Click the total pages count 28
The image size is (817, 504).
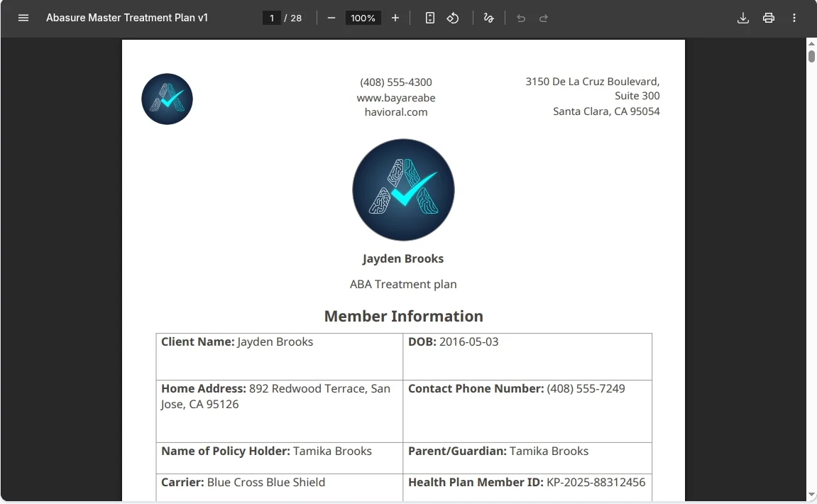[296, 18]
